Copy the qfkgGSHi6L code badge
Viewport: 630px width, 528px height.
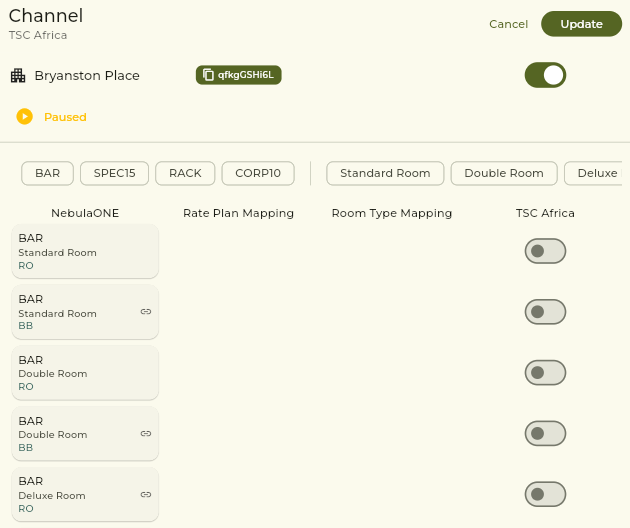point(239,75)
